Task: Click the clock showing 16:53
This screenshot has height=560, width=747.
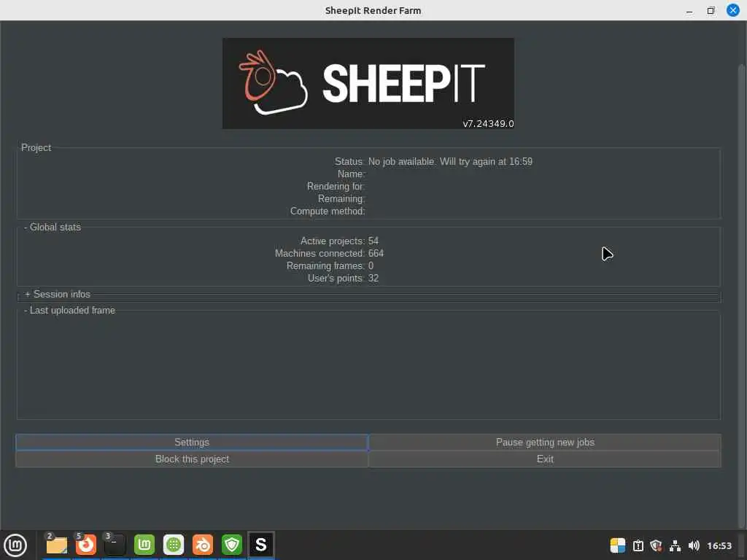Action: coord(719,545)
